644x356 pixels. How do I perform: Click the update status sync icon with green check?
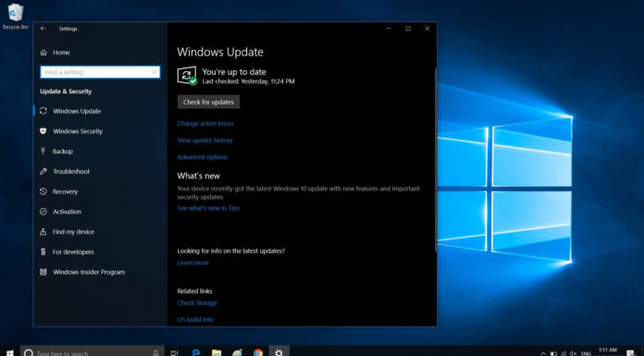(x=187, y=76)
